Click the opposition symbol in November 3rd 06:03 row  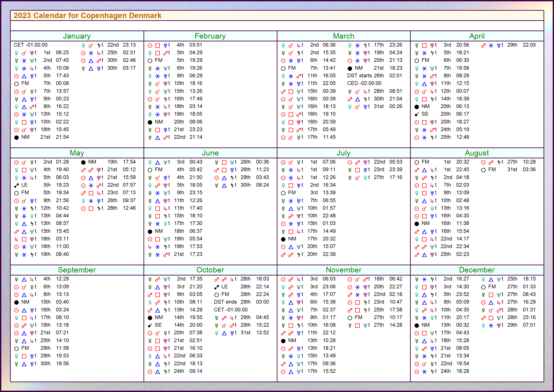[x=291, y=279]
